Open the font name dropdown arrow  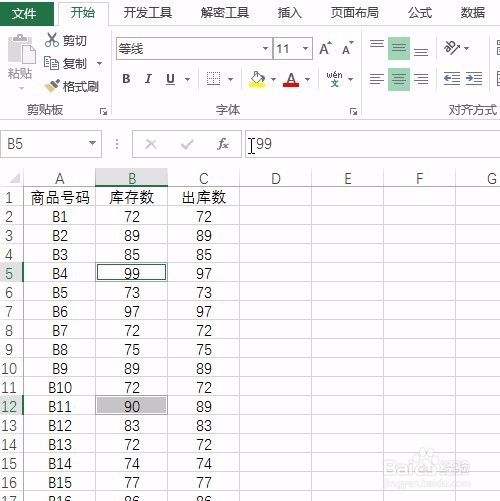tap(265, 49)
